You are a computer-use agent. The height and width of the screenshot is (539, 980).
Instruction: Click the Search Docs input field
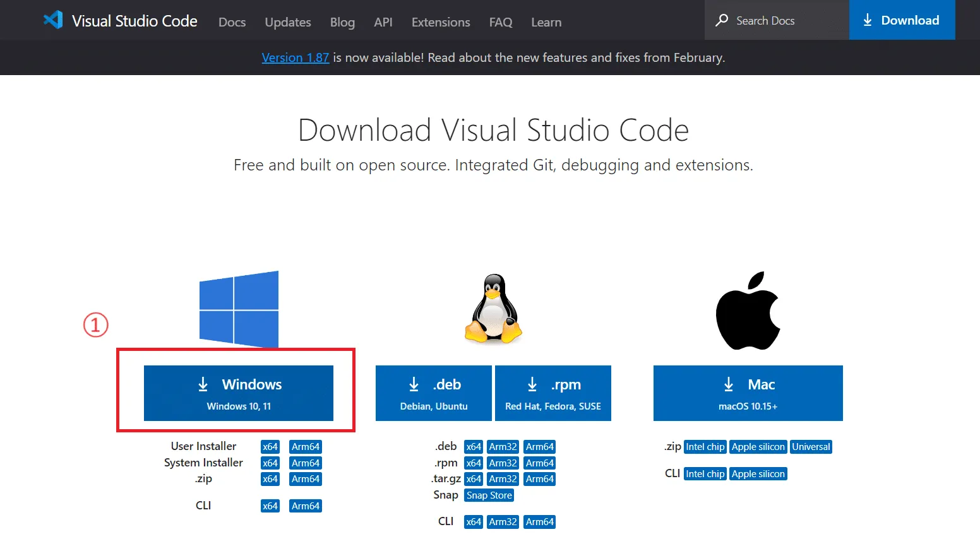click(777, 20)
